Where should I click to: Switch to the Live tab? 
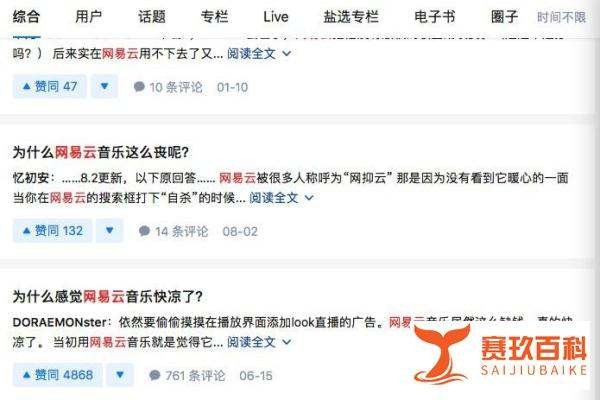click(x=276, y=17)
